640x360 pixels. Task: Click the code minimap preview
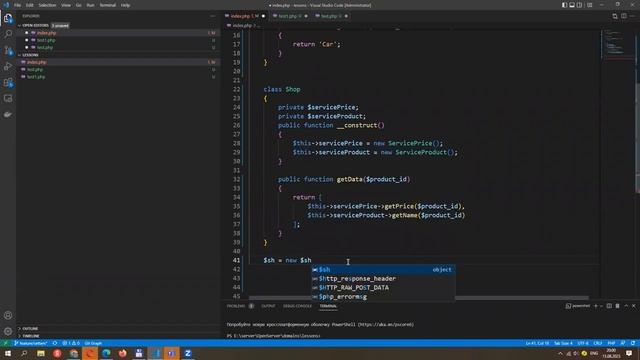coord(618,42)
